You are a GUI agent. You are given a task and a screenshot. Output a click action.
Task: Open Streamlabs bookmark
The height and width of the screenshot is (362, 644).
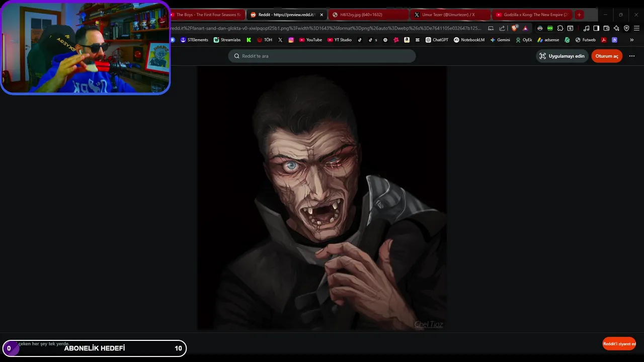click(227, 40)
